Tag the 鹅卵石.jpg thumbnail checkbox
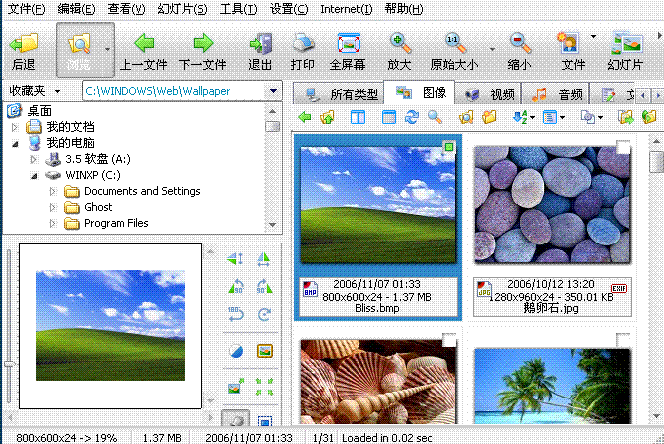 click(x=623, y=147)
